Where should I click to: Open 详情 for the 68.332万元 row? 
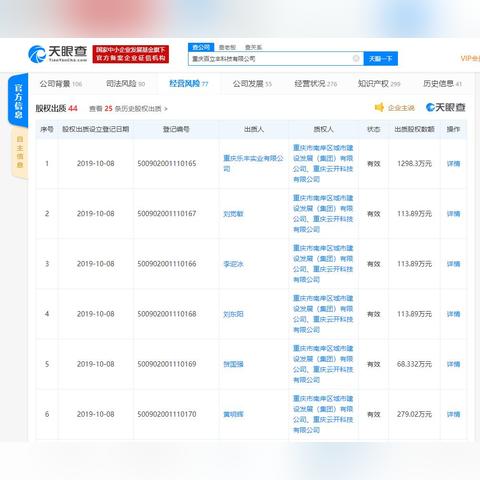(453, 364)
